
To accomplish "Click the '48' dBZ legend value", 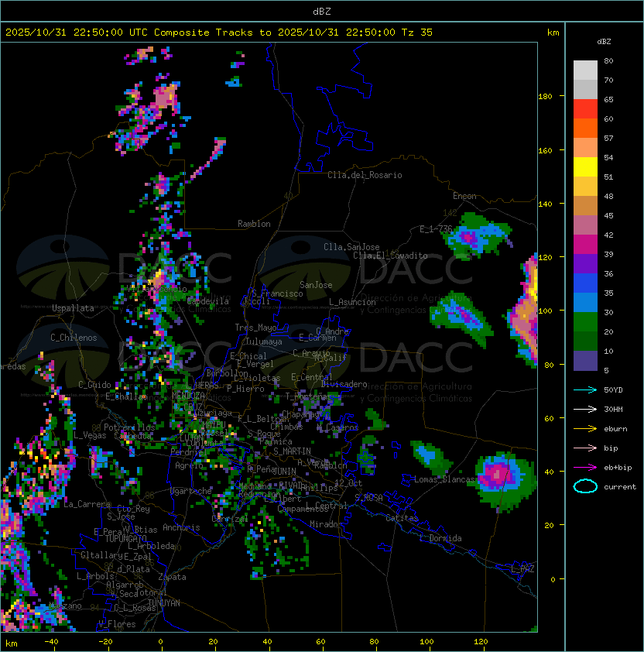I will 608,196.
